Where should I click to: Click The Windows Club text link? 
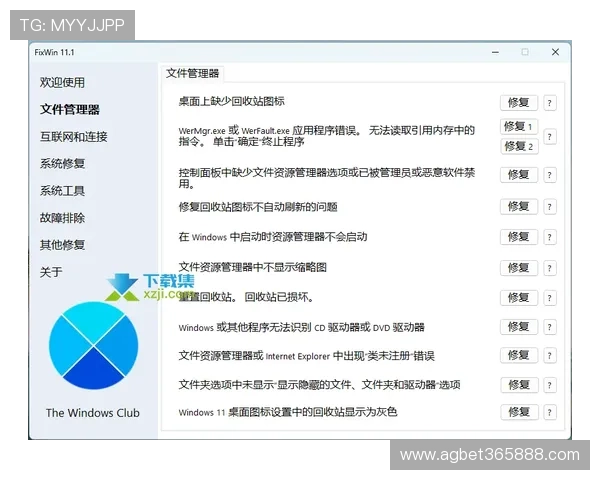click(93, 413)
